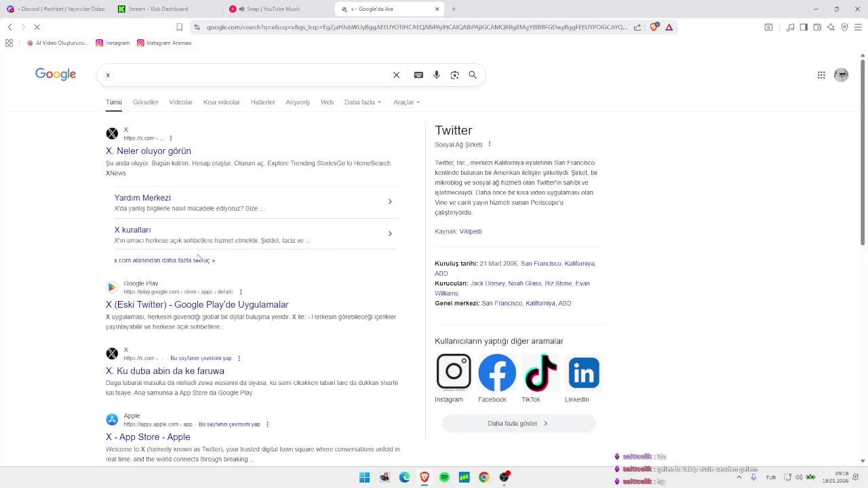Switch to the Videolar search tab
This screenshot has height=488, width=868.
pos(180,102)
